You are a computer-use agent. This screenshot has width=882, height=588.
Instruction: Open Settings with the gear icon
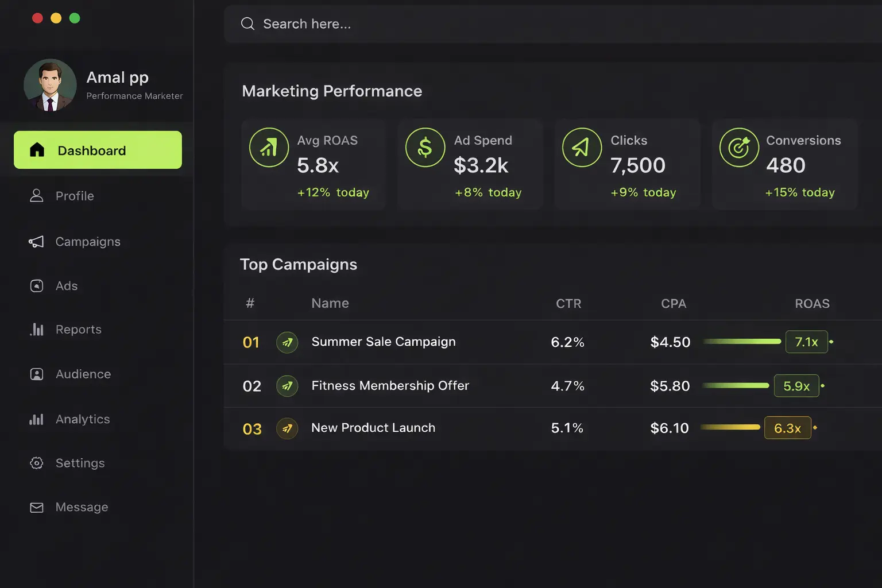pyautogui.click(x=36, y=463)
